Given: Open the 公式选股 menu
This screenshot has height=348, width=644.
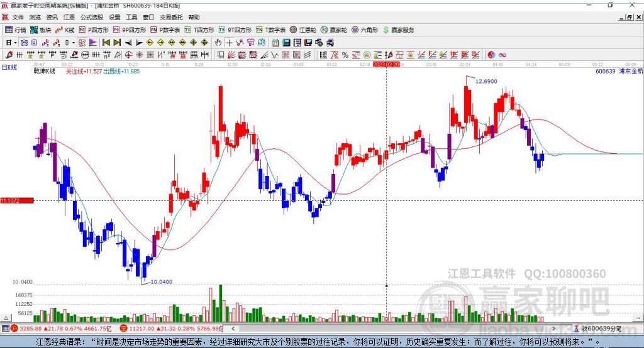Looking at the screenshot, I should tap(92, 17).
